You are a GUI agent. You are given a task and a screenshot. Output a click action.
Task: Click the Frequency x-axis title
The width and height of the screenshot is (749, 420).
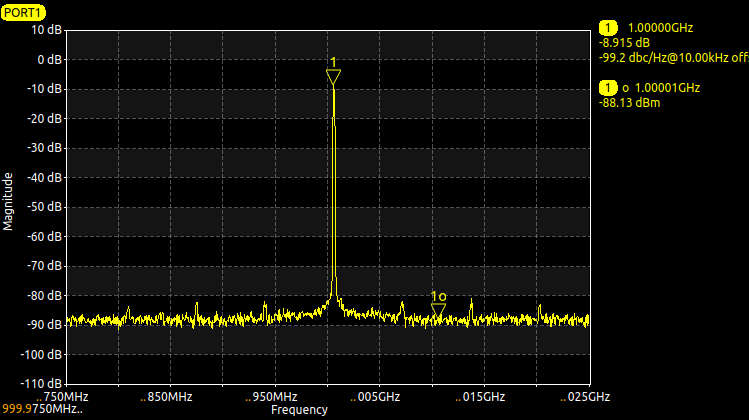click(x=300, y=409)
